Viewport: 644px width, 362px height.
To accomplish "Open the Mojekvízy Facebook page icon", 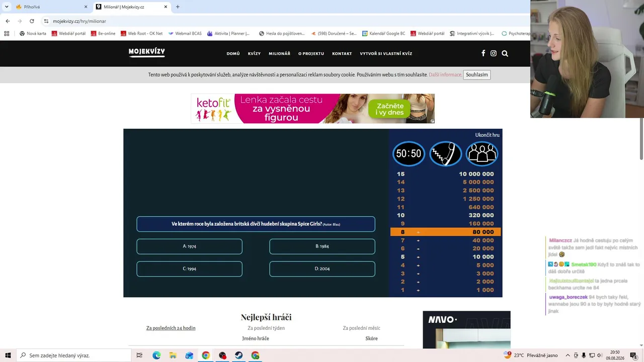I will tap(484, 53).
